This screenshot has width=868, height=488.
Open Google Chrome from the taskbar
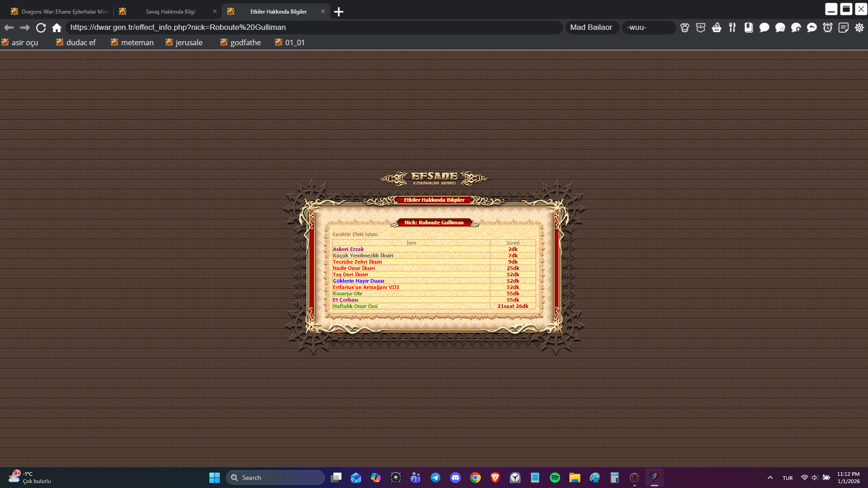(475, 478)
